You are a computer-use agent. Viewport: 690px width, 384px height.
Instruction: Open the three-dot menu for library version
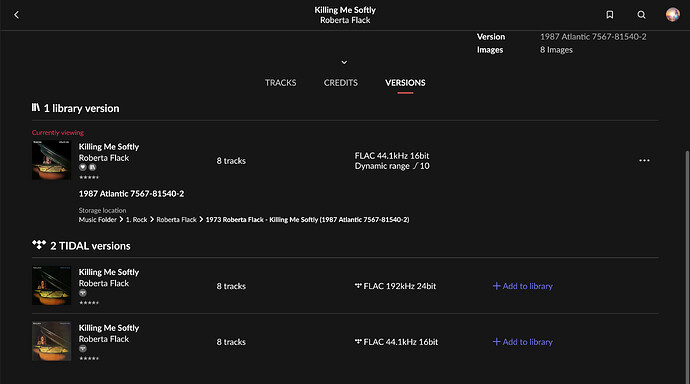tap(644, 161)
